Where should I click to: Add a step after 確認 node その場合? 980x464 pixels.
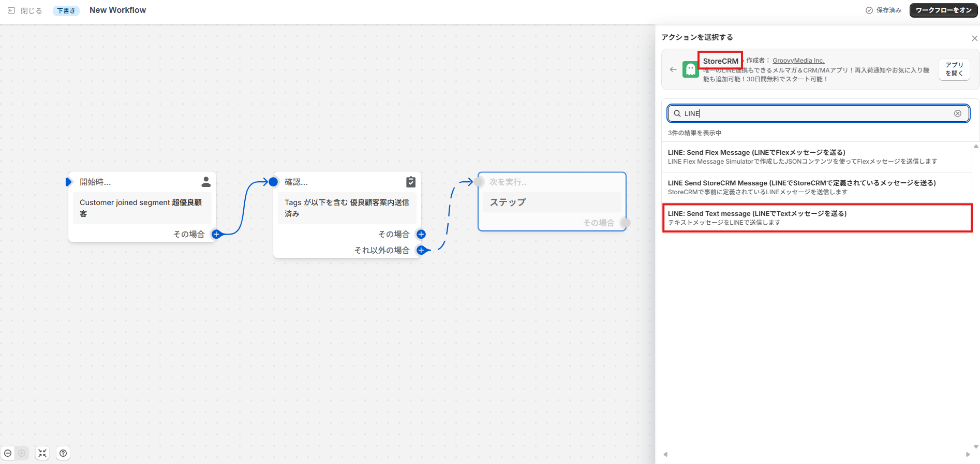[421, 234]
